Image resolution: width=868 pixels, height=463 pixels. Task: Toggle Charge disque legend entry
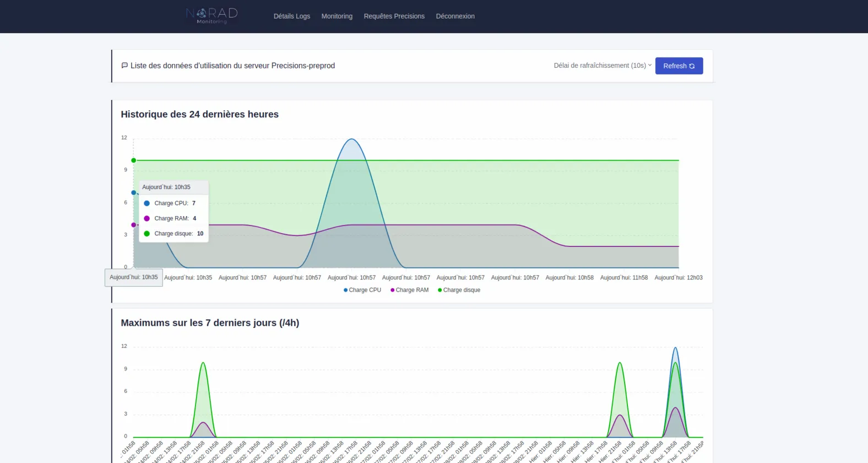[x=459, y=290]
